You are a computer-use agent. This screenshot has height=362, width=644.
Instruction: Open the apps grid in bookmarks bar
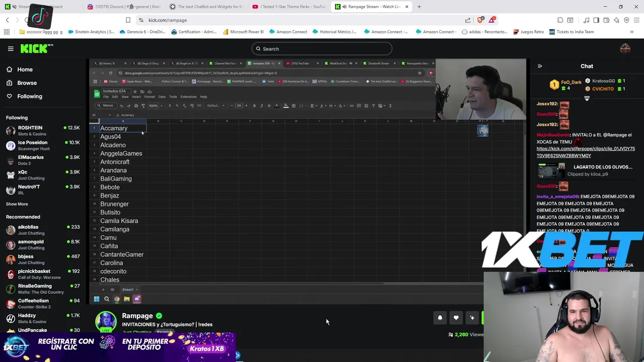[7, 32]
